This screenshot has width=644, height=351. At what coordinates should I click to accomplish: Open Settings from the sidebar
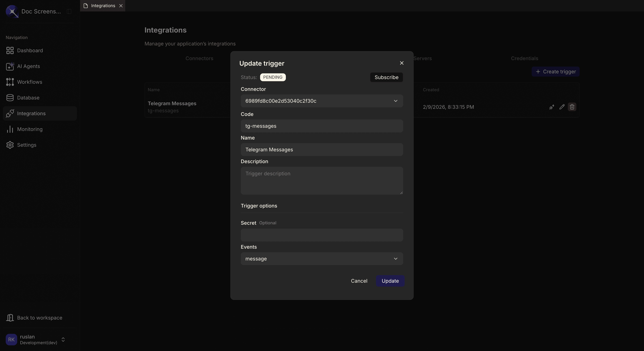pos(26,145)
